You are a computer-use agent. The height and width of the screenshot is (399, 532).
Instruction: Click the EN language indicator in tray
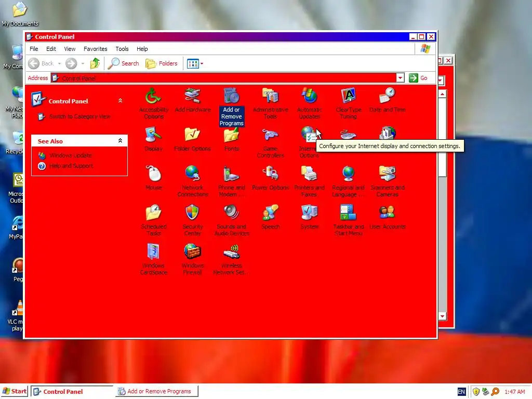tap(461, 392)
